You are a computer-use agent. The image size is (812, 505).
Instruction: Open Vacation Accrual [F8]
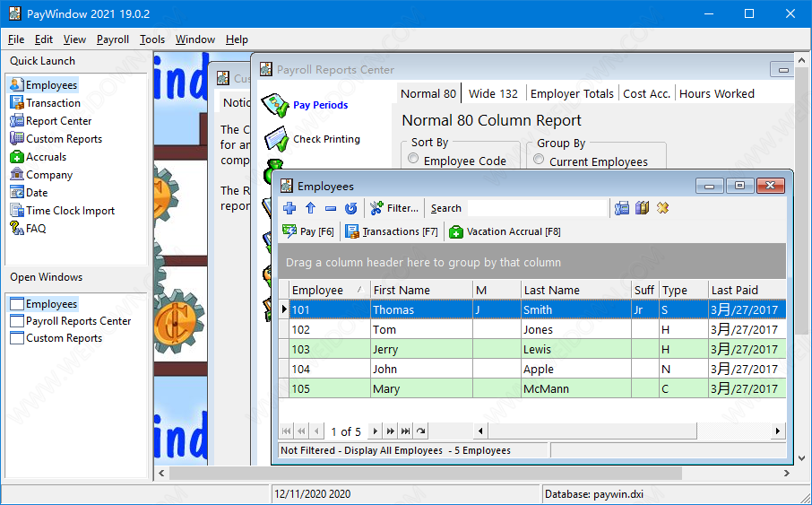coord(505,231)
